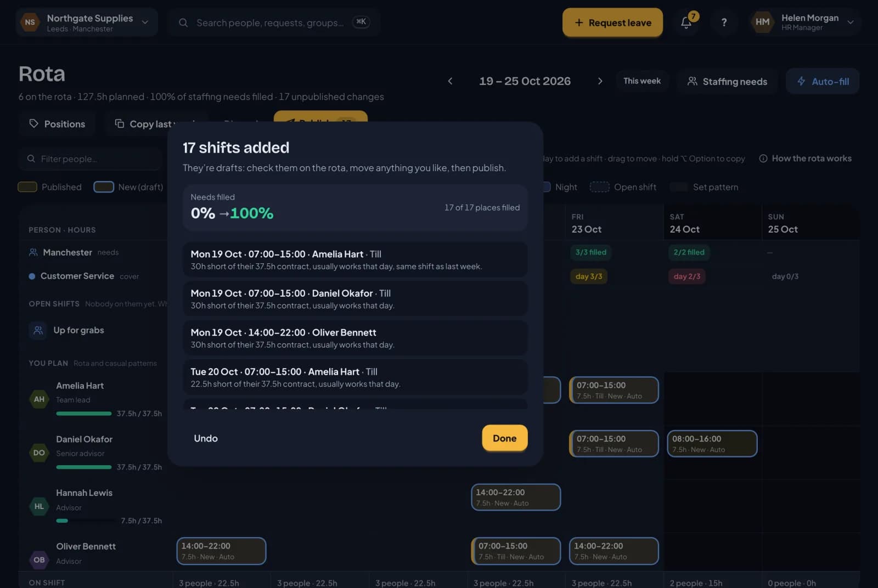Click the Friday 3/3 filled badge
Viewport: 878px width, 588px height.
point(591,252)
